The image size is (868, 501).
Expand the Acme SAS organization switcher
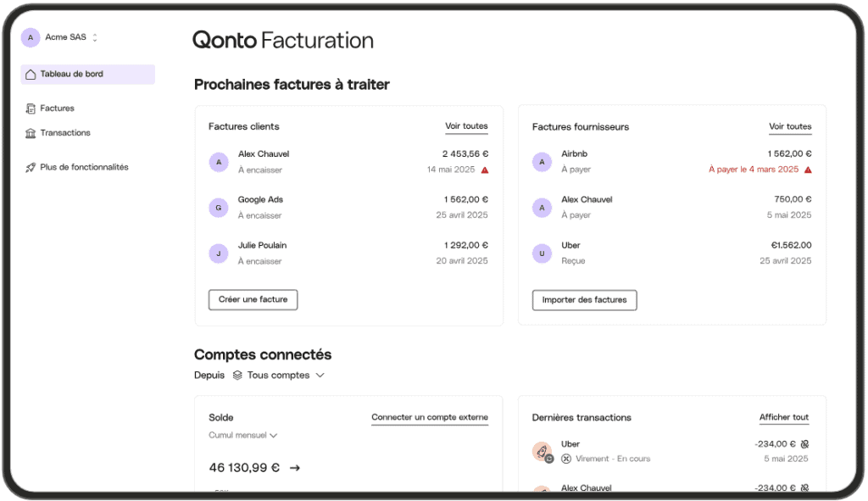click(x=95, y=37)
